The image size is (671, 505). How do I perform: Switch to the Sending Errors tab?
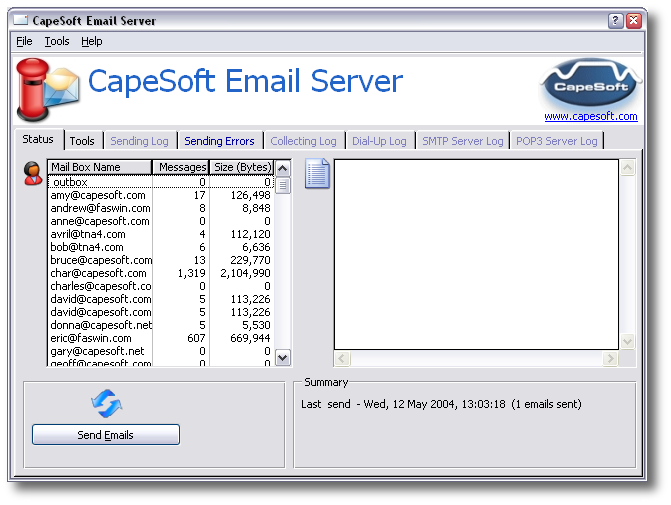[x=219, y=141]
